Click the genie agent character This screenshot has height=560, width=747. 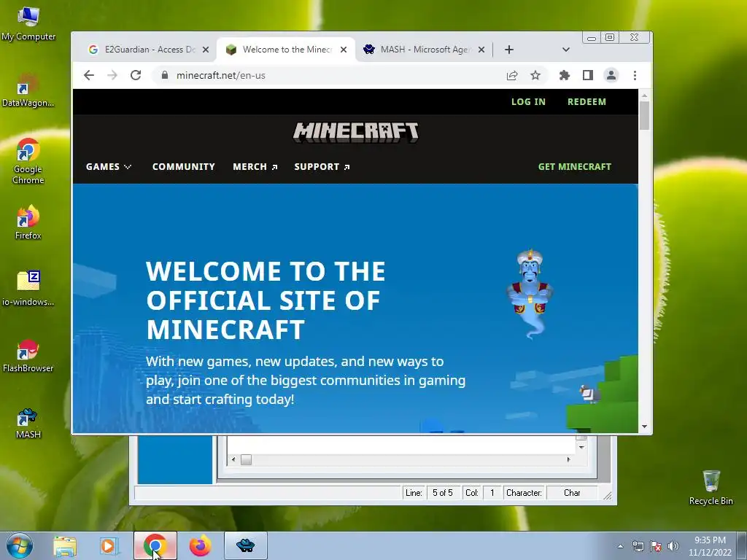tap(530, 293)
